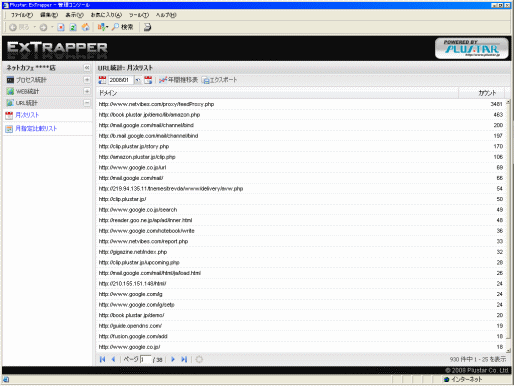
Task: Open the month field dropdown trigger
Action: [137, 80]
